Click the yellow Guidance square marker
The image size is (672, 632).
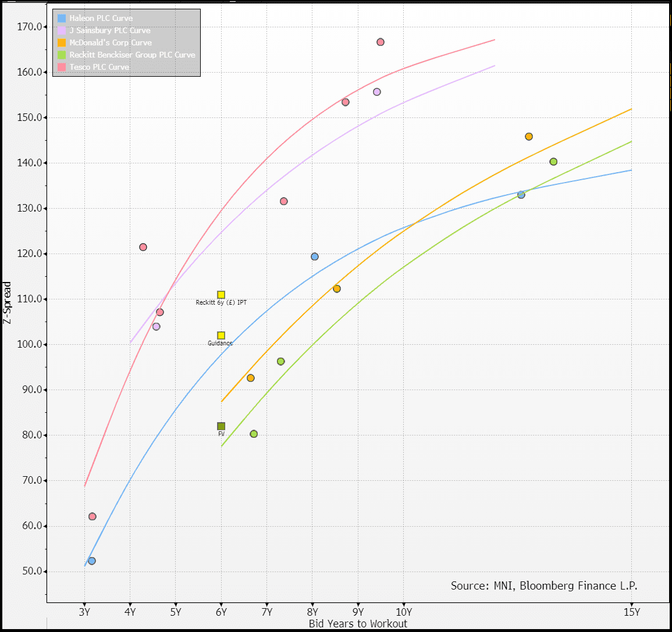click(221, 335)
